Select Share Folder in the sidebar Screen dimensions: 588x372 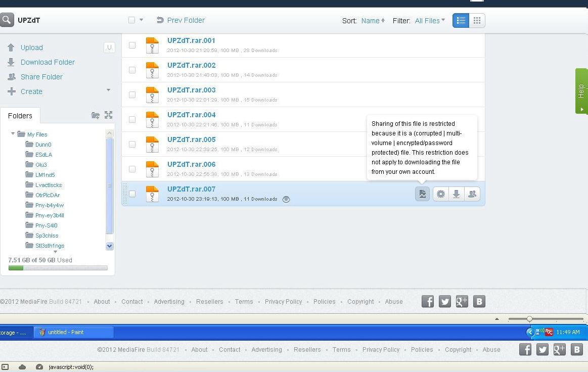41,77
